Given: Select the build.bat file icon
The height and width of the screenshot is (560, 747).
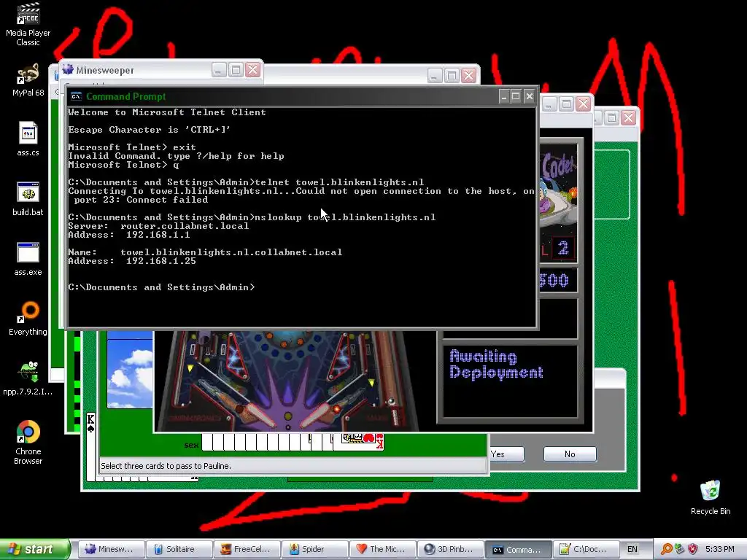Looking at the screenshot, I should pyautogui.click(x=28, y=198).
